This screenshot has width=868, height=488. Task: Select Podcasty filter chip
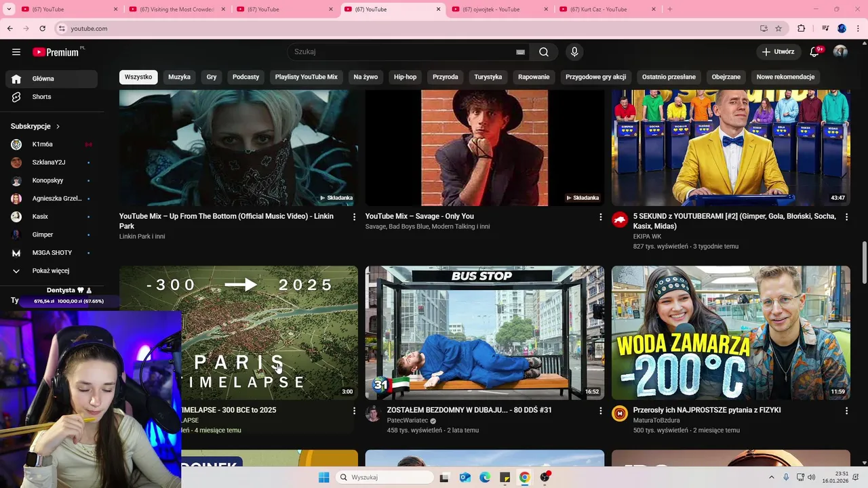pyautogui.click(x=245, y=77)
